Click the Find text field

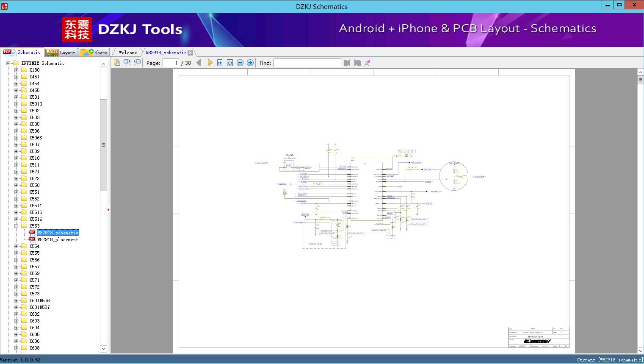pos(307,63)
